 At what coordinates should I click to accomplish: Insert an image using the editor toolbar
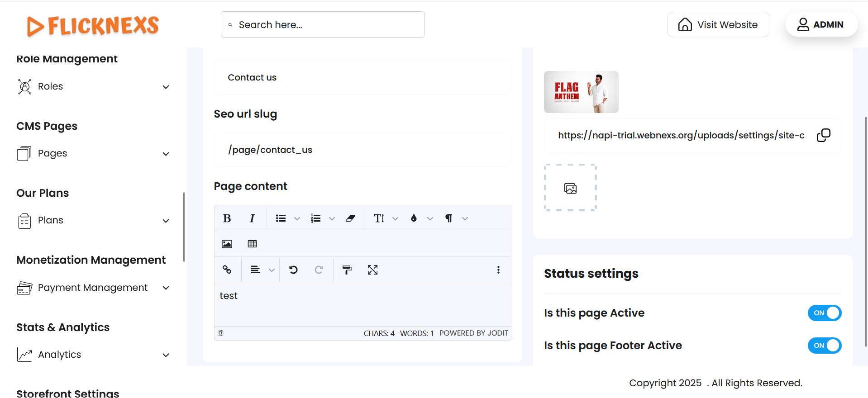tap(227, 244)
